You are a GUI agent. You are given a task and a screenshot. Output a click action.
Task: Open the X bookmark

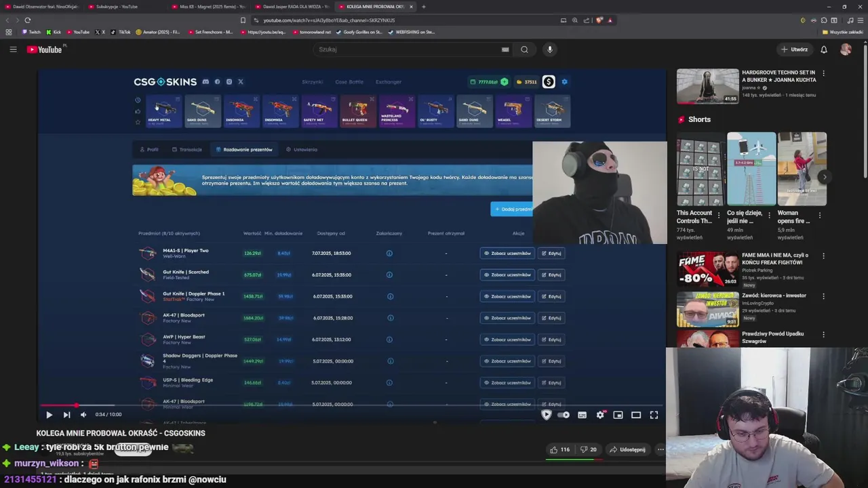point(100,32)
